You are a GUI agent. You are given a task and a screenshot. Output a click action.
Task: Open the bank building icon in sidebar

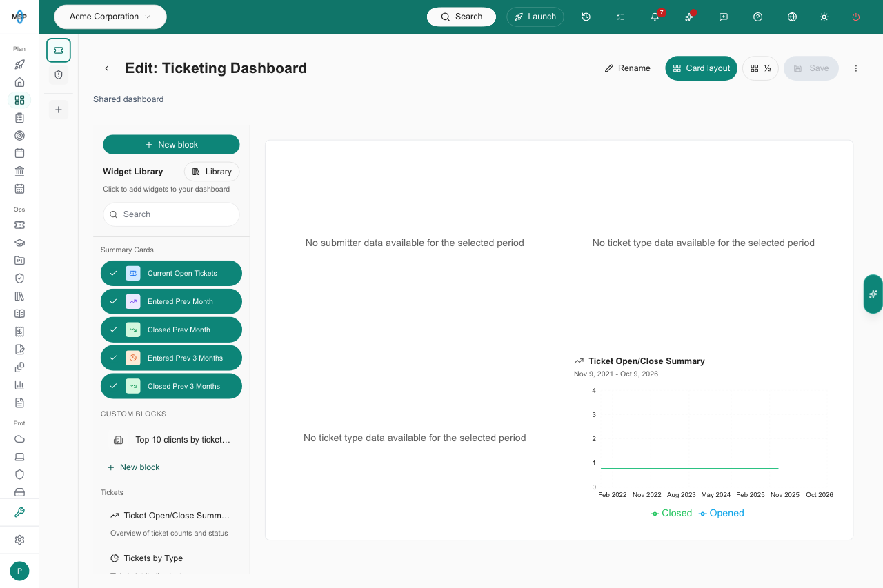coord(19,171)
